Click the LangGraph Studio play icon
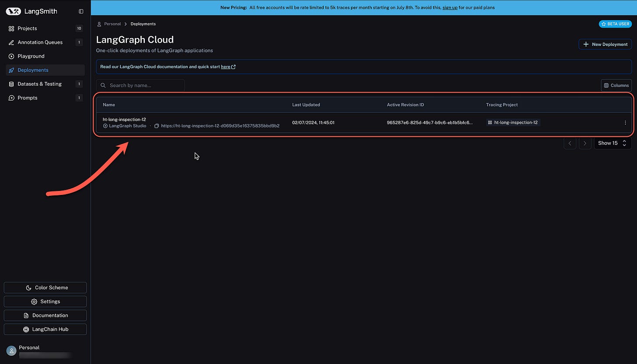The image size is (637, 364). 105,126
